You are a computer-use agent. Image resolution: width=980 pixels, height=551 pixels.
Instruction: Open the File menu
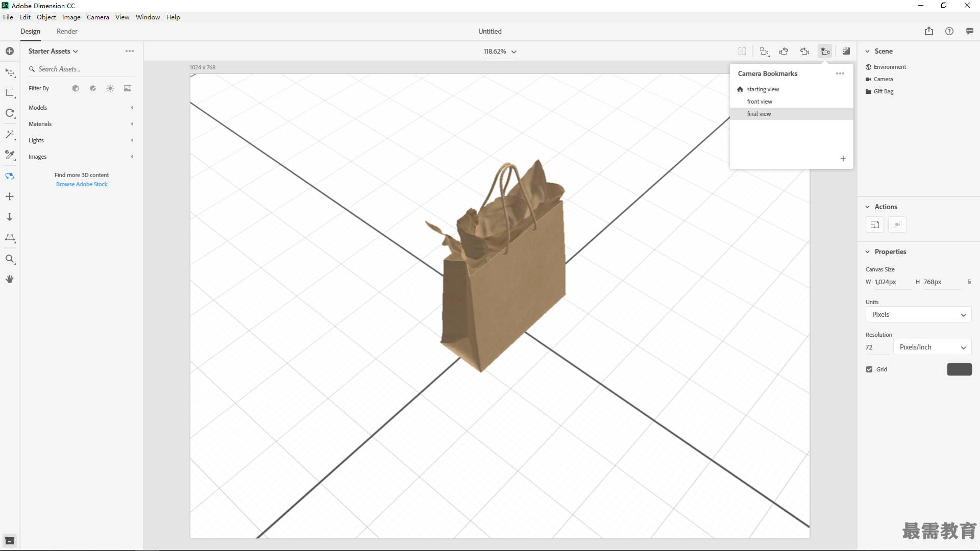coord(8,17)
